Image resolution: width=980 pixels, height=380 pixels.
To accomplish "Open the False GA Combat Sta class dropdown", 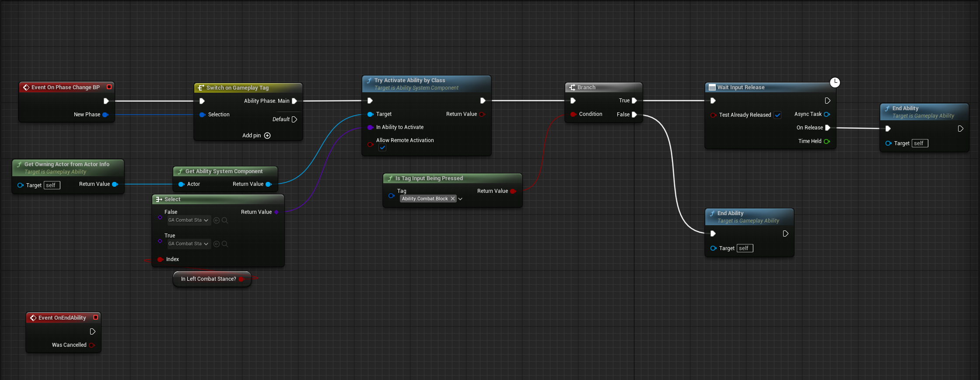I will tap(189, 220).
